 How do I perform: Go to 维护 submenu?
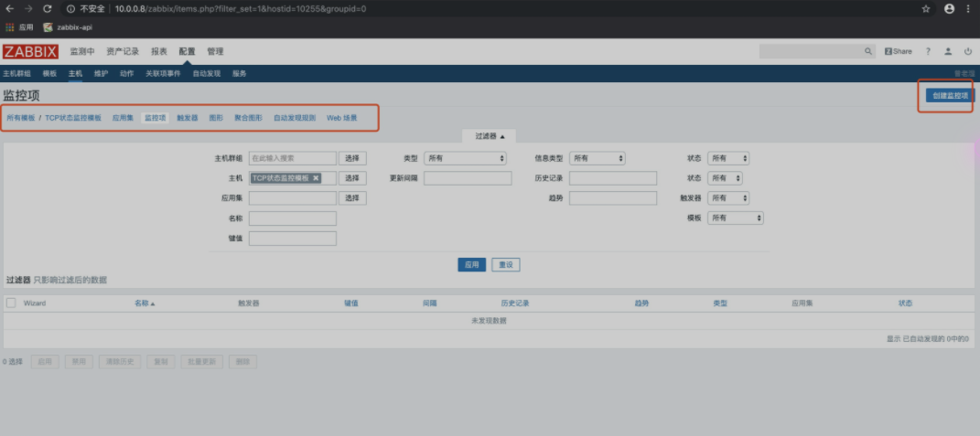click(x=101, y=73)
